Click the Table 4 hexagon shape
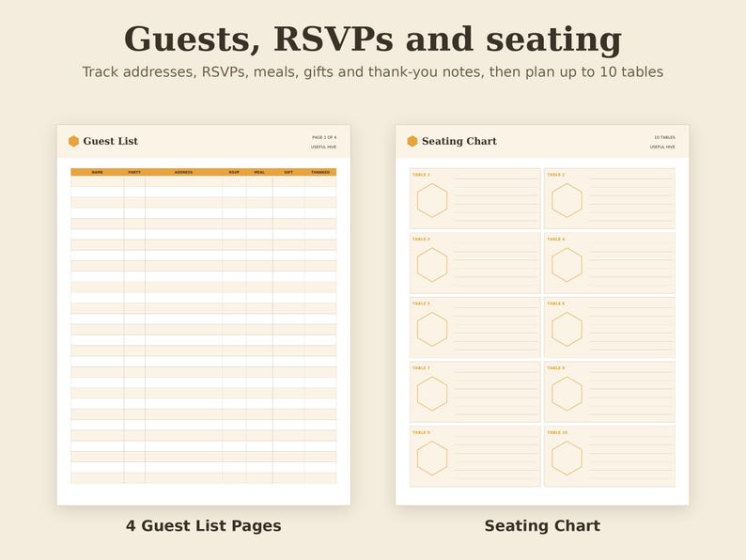The height and width of the screenshot is (560, 746). click(x=567, y=265)
